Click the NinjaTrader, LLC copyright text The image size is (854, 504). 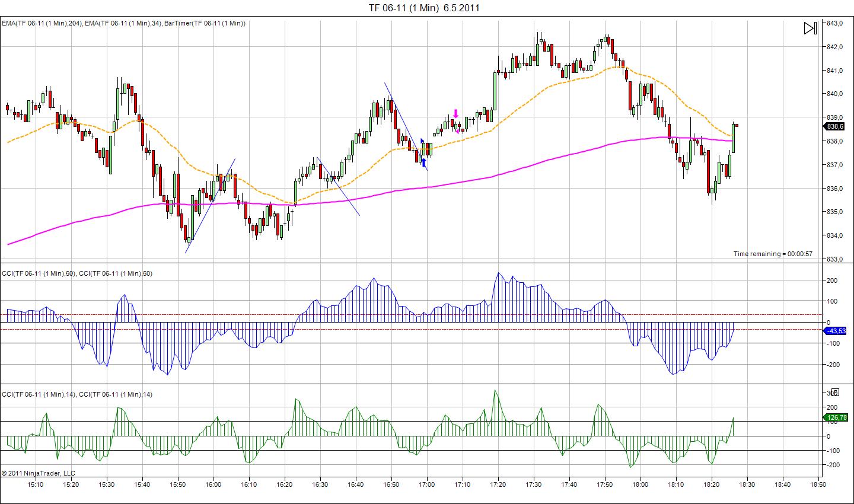tap(39, 473)
